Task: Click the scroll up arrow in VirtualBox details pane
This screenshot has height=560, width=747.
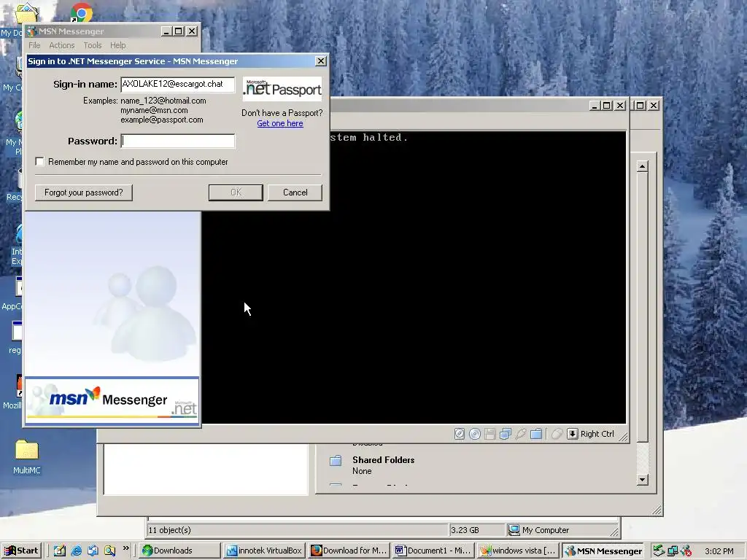Action: 642,166
